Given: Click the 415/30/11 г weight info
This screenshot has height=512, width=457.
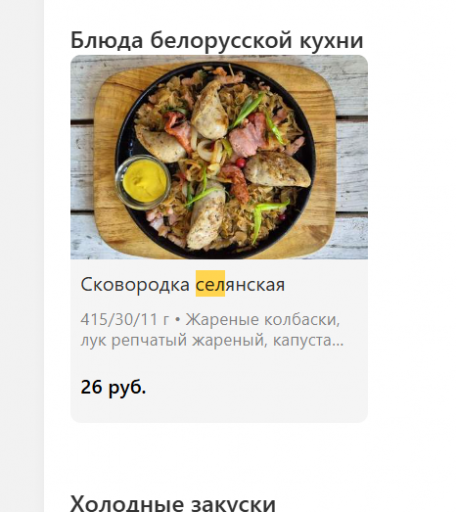Looking at the screenshot, I should click(x=125, y=319).
